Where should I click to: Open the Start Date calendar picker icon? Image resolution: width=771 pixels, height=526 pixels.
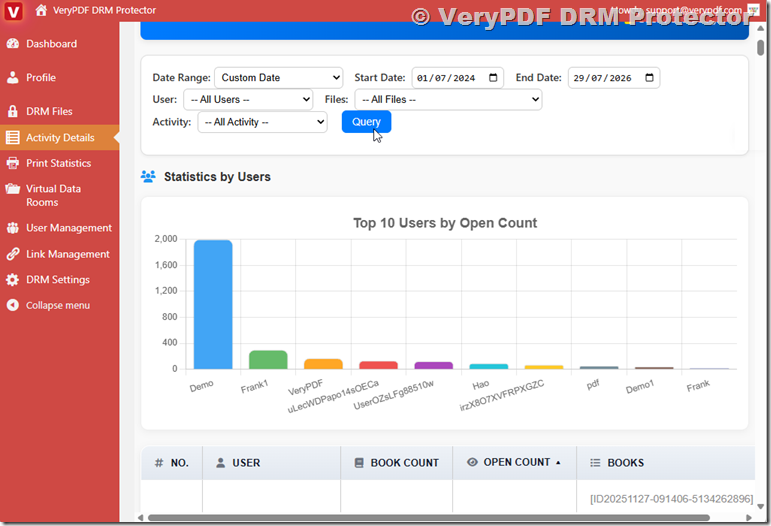[x=493, y=78]
